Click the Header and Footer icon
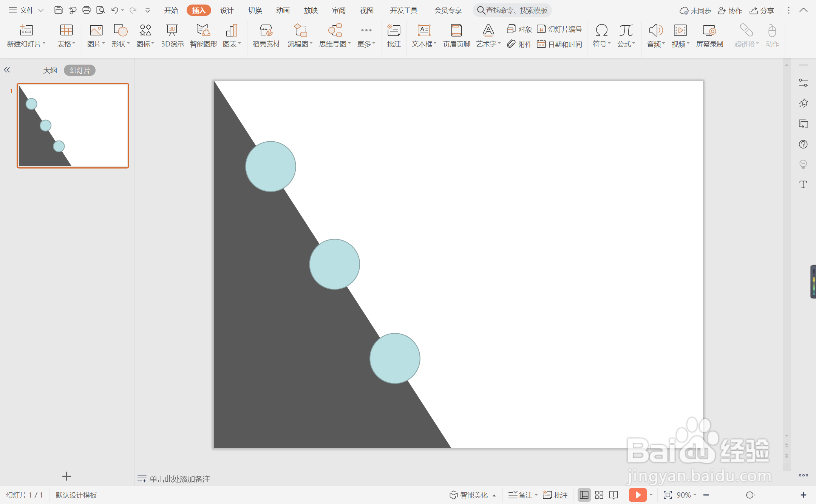The width and height of the screenshot is (816, 504). 456,36
